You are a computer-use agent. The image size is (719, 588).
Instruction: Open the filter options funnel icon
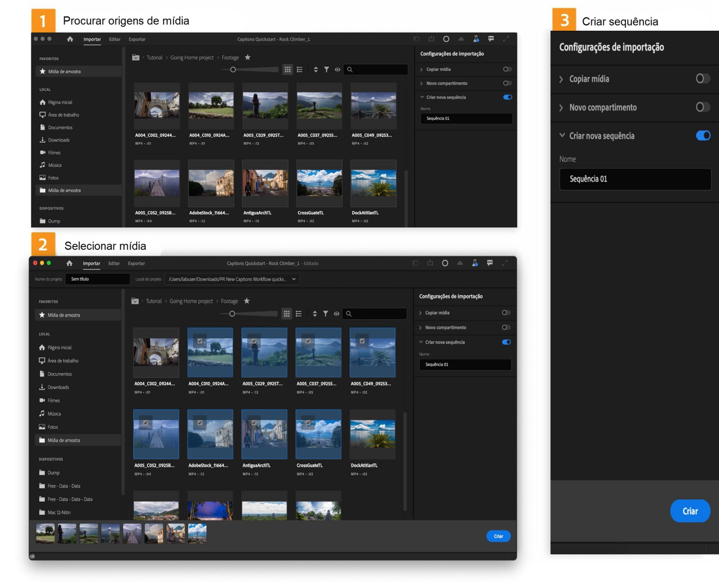point(327,69)
